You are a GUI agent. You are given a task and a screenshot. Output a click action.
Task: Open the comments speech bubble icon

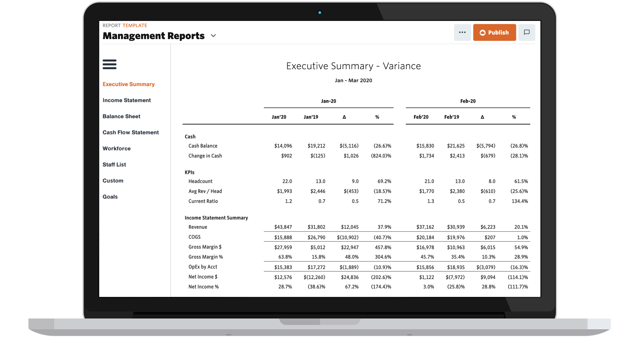click(x=527, y=33)
